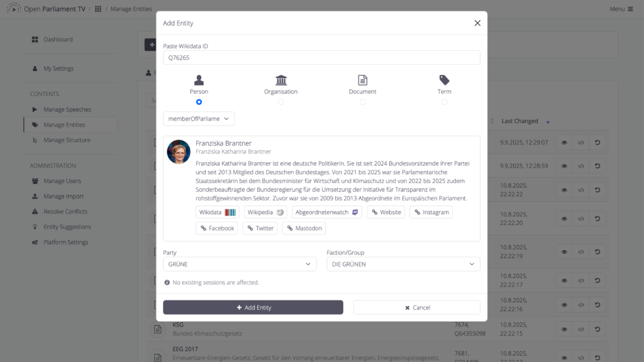
Task: Click the Add Entity button
Action: click(x=253, y=307)
